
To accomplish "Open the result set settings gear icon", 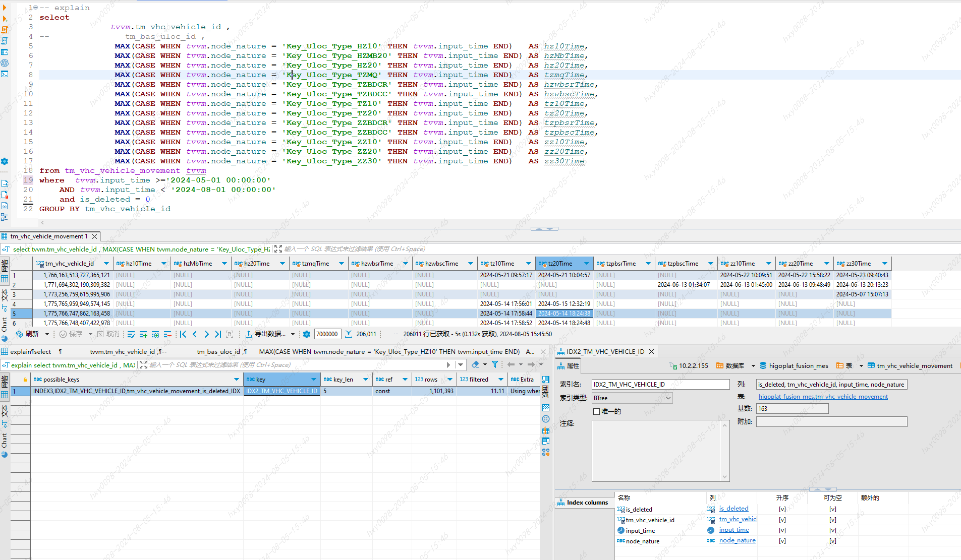I will pyautogui.click(x=307, y=334).
